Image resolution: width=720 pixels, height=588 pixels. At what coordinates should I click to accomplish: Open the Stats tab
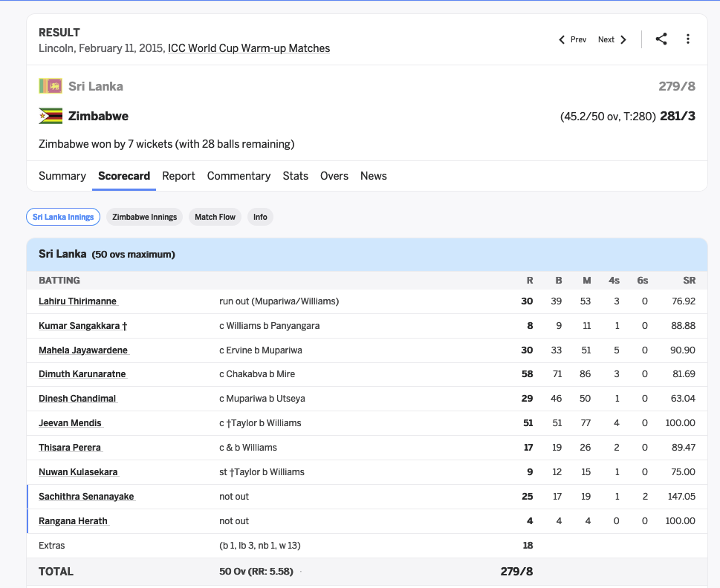pos(295,176)
